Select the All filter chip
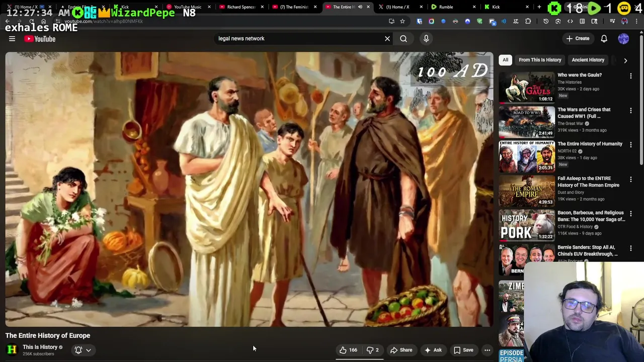The height and width of the screenshot is (362, 644). 505,60
